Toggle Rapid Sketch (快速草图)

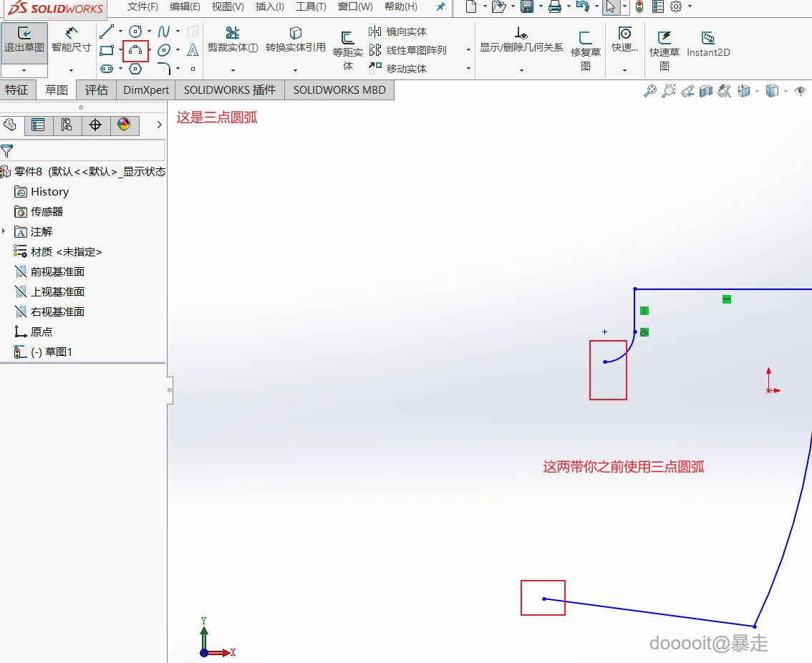click(664, 50)
